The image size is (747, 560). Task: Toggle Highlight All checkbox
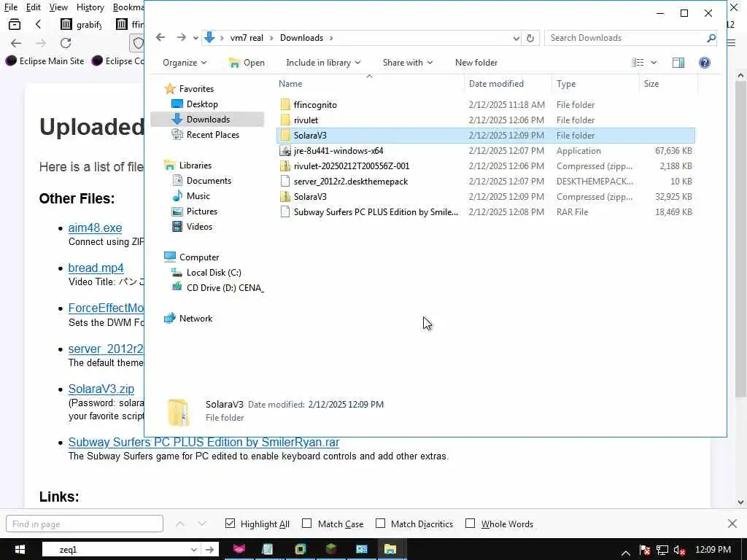(x=230, y=524)
